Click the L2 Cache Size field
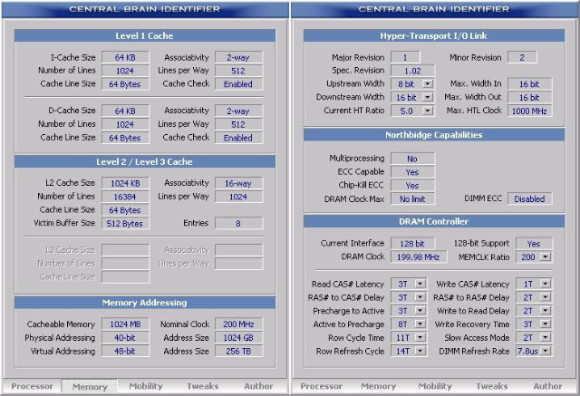Screen dimensions: 580x396 pos(125,183)
